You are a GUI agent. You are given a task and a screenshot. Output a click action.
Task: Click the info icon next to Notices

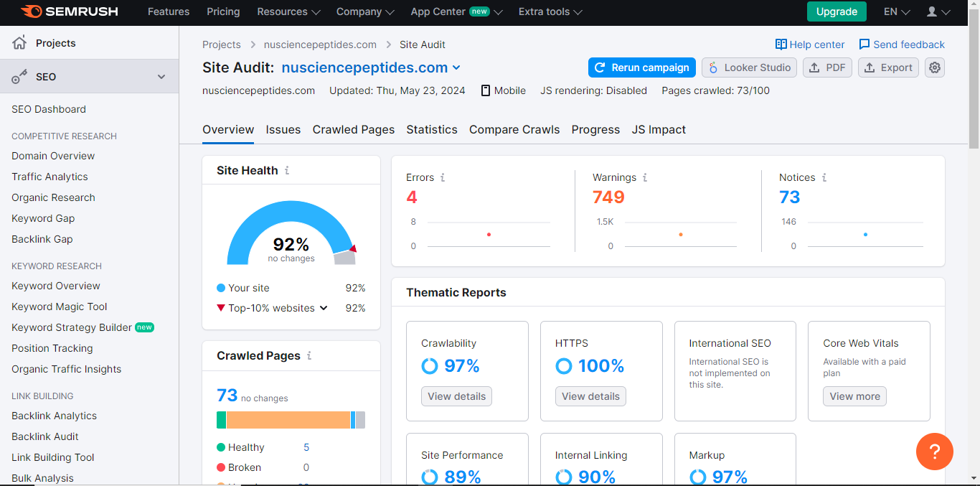(x=824, y=177)
